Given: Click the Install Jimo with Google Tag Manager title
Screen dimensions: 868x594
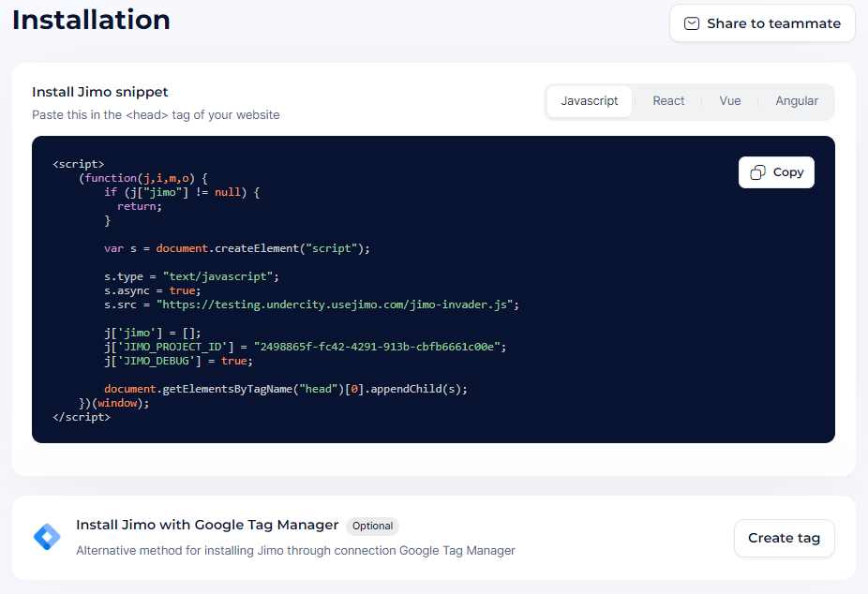Looking at the screenshot, I should pos(207,525).
